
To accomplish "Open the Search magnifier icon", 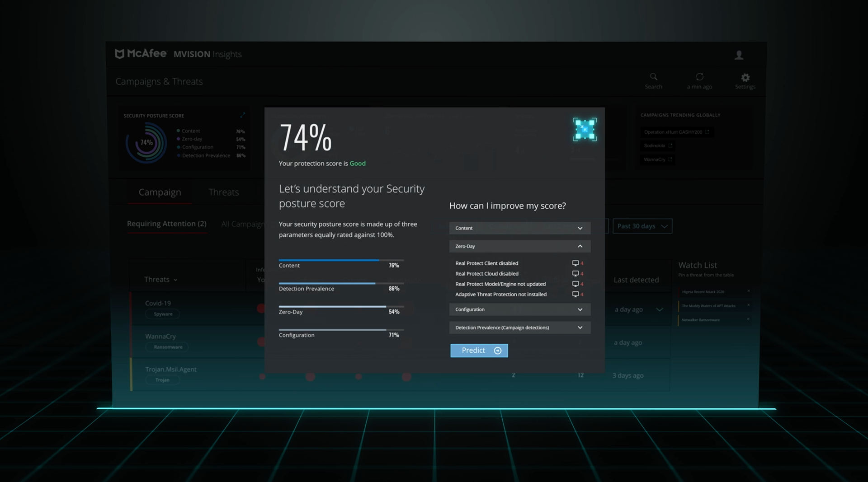I will [653, 76].
